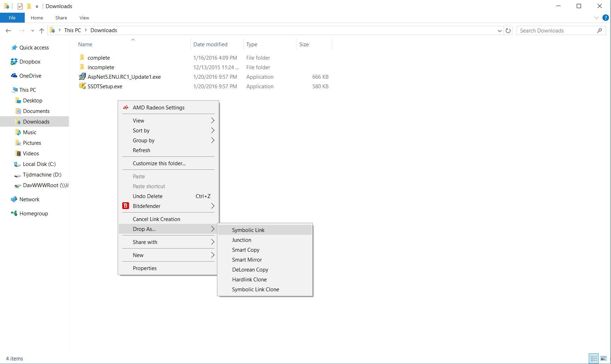Viewport: 611px width, 364px height.
Task: Drop as Symbolic Link
Action: pos(265,230)
